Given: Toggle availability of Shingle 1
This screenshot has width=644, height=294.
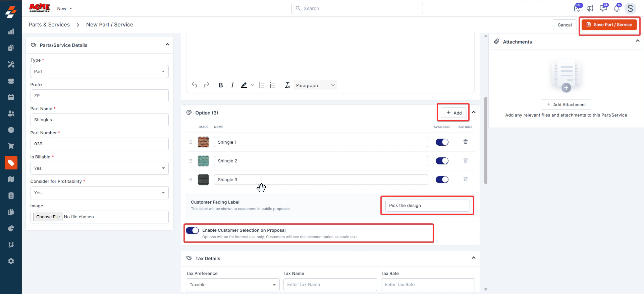Looking at the screenshot, I should [442, 142].
